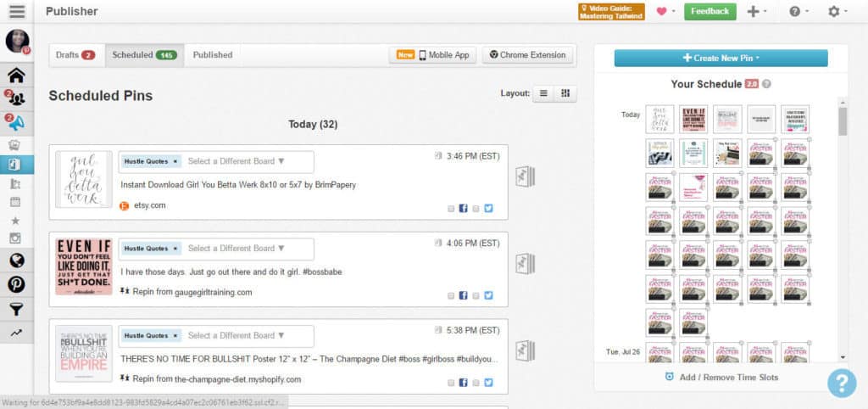
Task: Click the 3:46 PM (EST) scheduled time
Action: point(473,156)
